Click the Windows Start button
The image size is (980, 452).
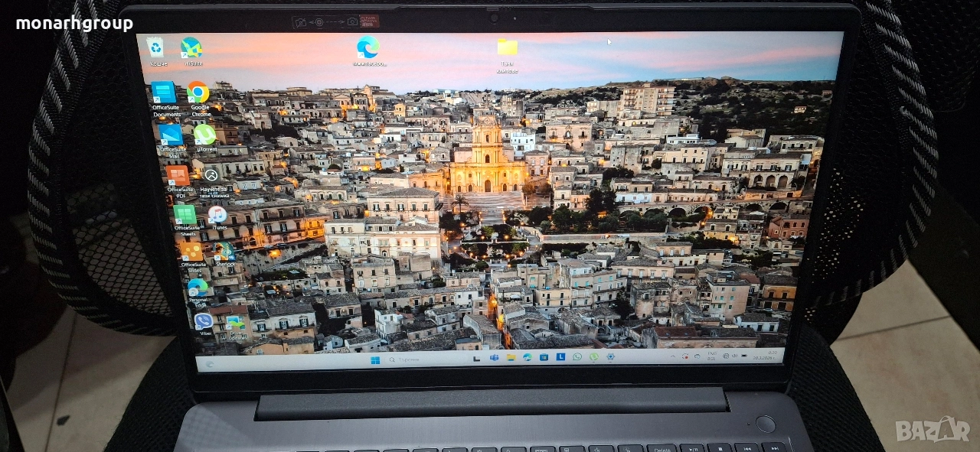click(375, 359)
